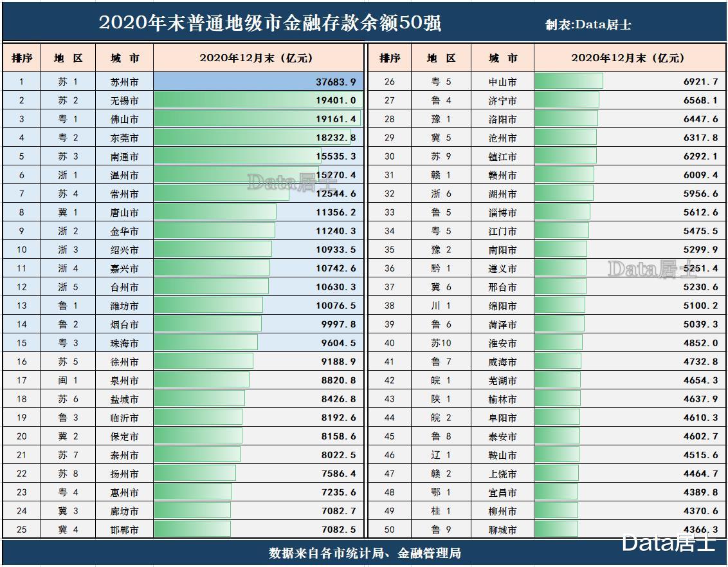This screenshot has height=567, width=728.
Task: Click the 排序 column header on the left table
Action: click(x=20, y=57)
